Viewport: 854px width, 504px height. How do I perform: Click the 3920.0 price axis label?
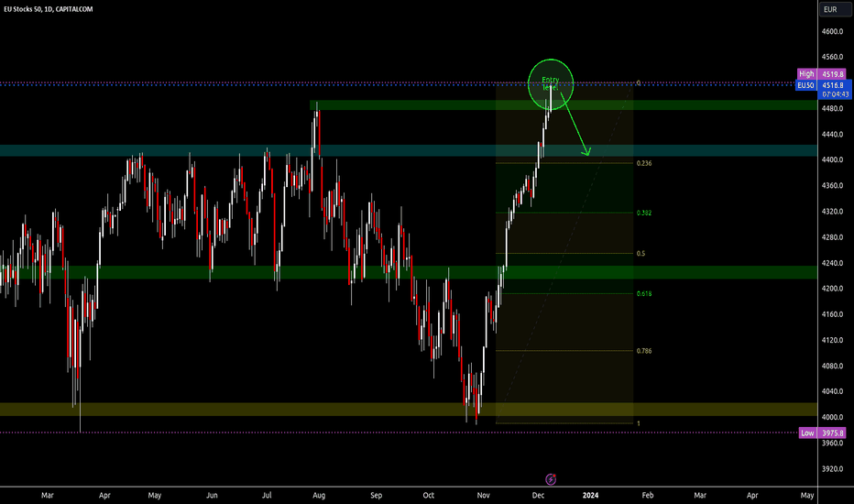pyautogui.click(x=832, y=468)
